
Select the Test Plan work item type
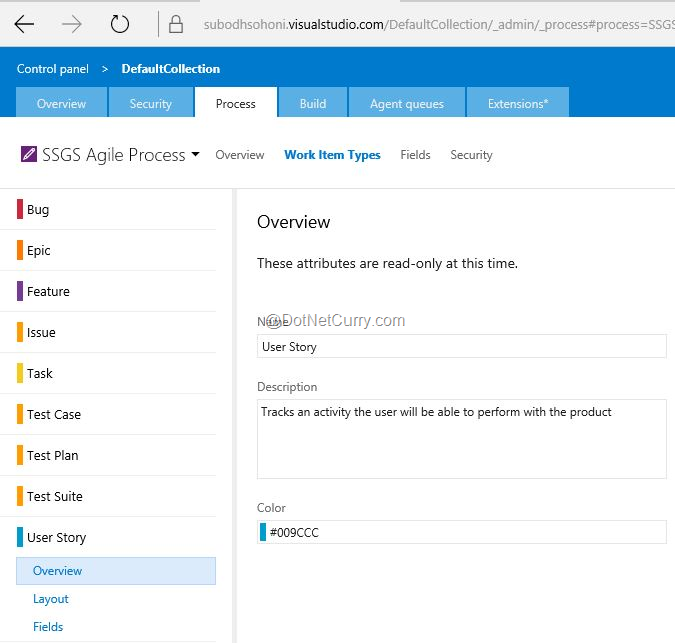tap(108, 455)
